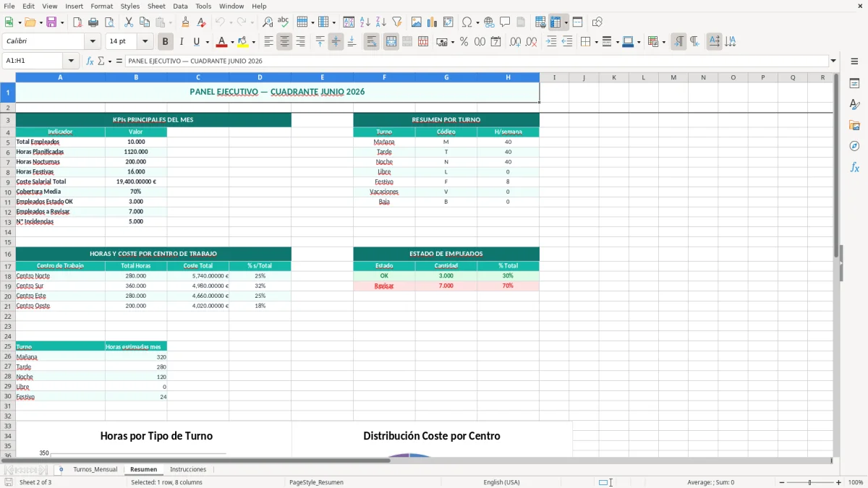Click the Insert Hyperlink icon
Viewport: 868px width, 488px height.
click(489, 22)
